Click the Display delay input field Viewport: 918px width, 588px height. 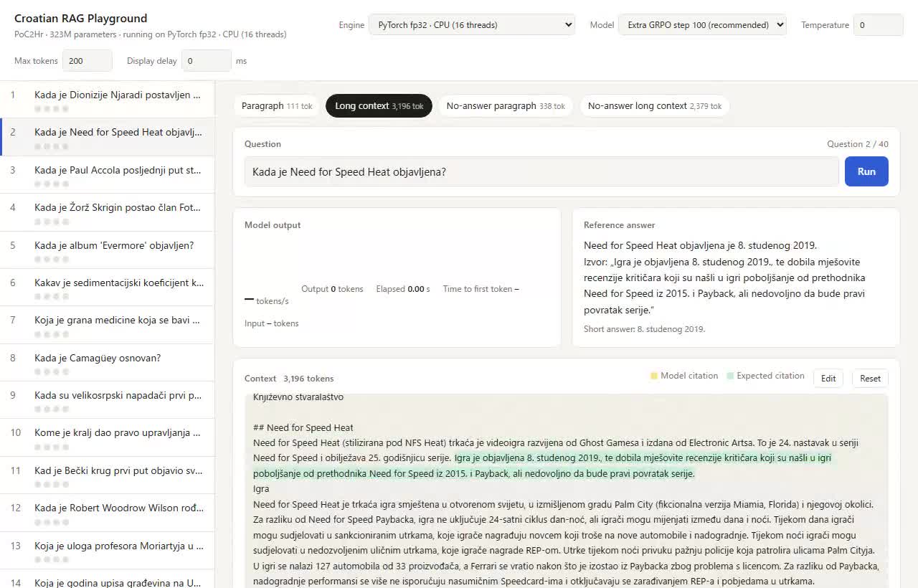207,61
